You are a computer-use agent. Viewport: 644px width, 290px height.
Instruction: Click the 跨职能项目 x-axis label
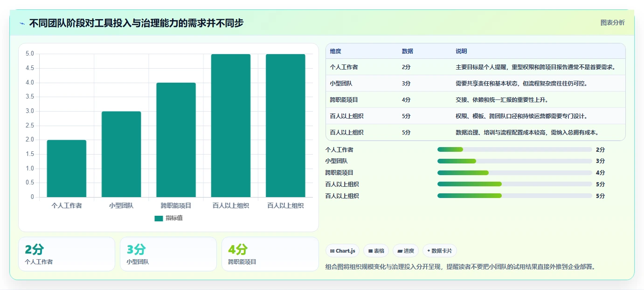[x=176, y=205]
